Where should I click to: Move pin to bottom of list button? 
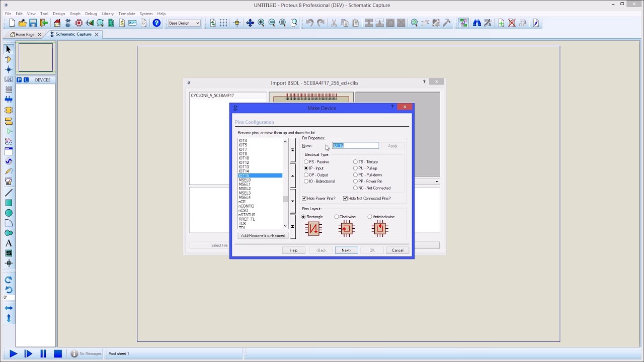coord(292,226)
